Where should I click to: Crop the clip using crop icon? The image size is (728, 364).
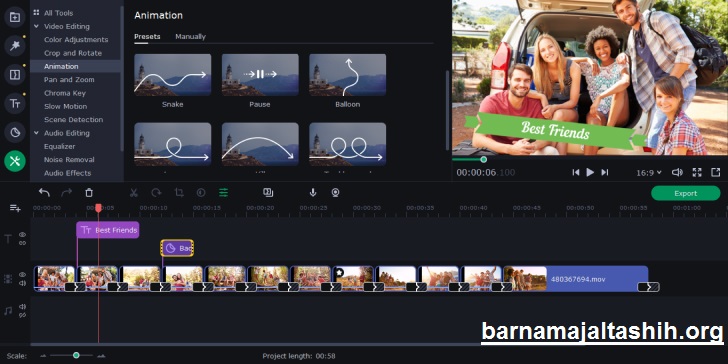[x=179, y=193]
